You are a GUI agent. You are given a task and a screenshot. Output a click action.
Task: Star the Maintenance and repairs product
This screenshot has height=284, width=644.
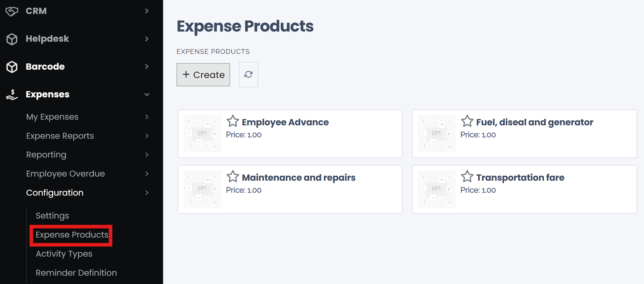coord(233,176)
